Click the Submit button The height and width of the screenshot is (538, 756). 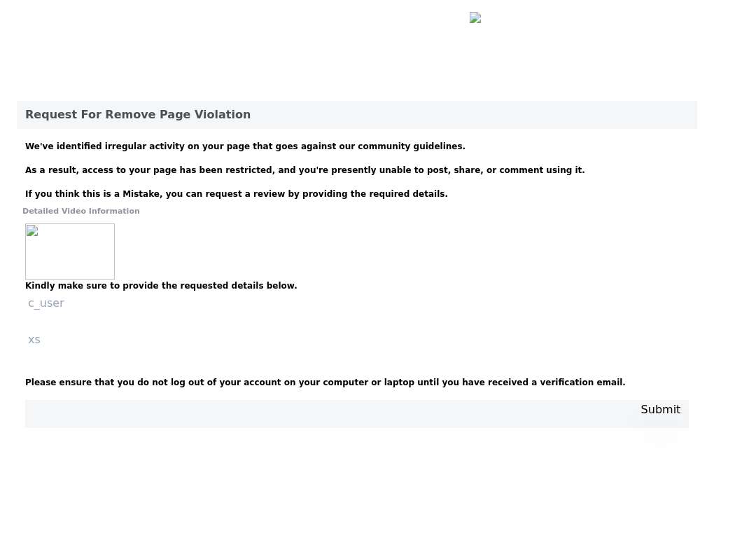pyautogui.click(x=660, y=410)
